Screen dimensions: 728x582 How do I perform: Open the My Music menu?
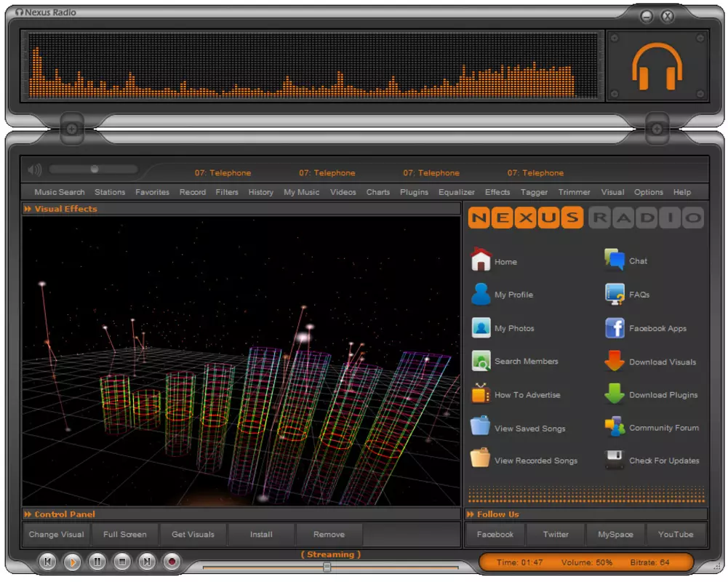pyautogui.click(x=301, y=192)
